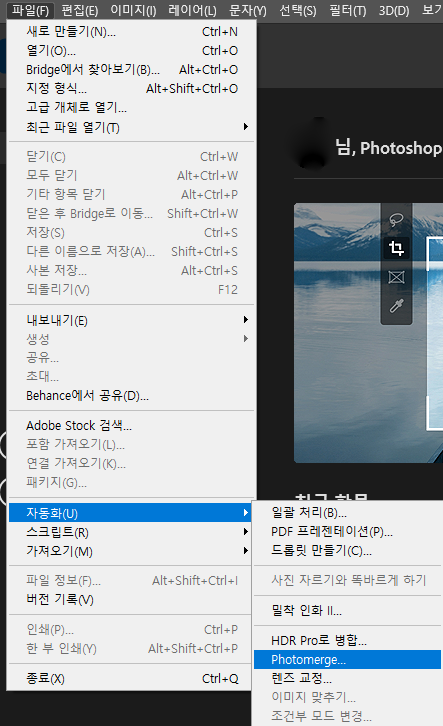
Task: Select the Frame tool icon
Action: click(396, 277)
